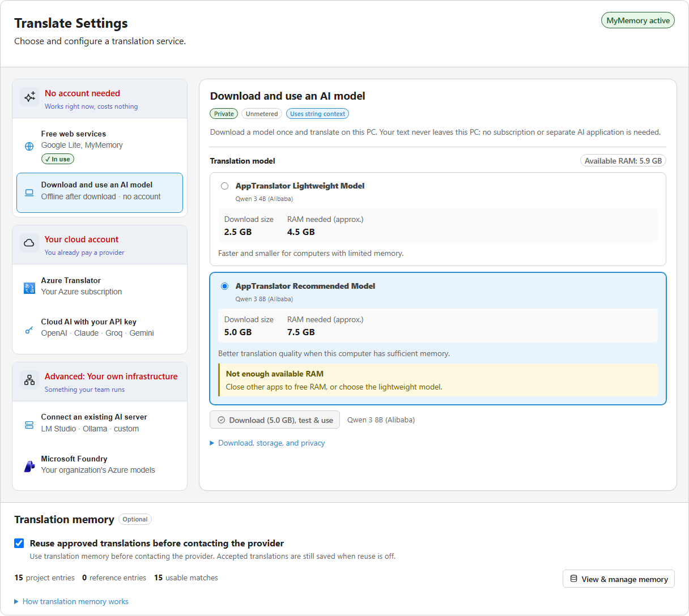The width and height of the screenshot is (689, 616).
Task: Click the Translate Settings heading
Action: (x=71, y=23)
